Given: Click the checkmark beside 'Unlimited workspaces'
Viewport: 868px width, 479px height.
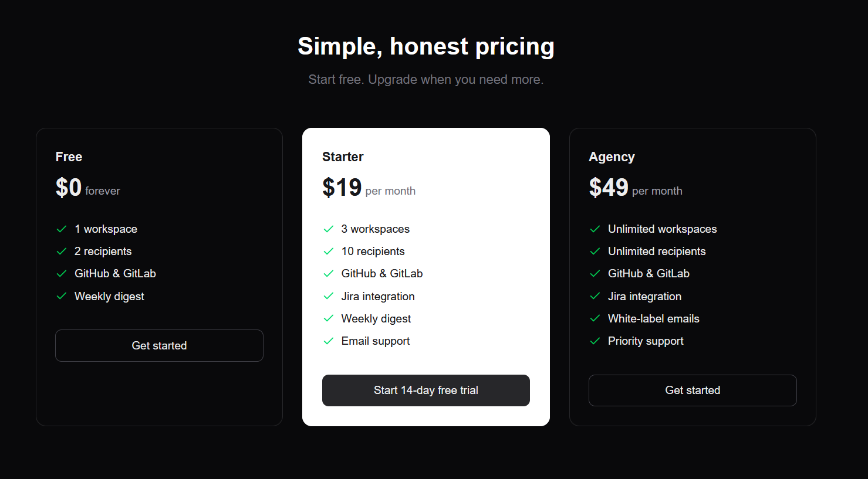Looking at the screenshot, I should point(595,229).
